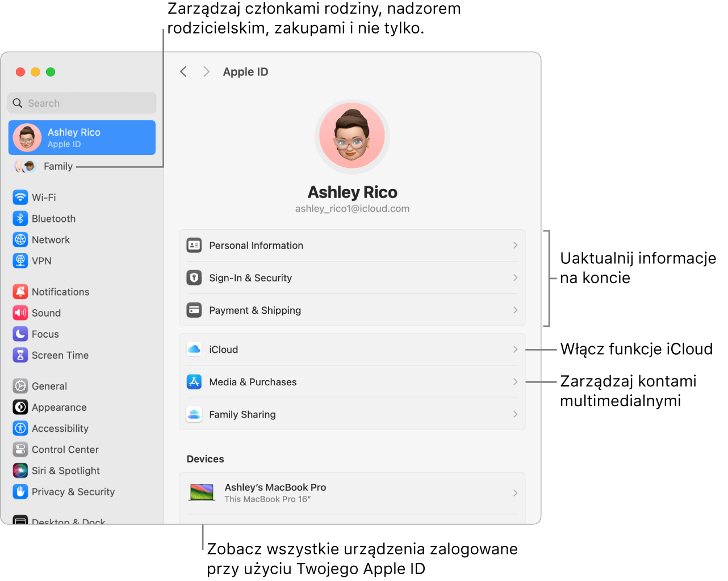Screen dimensions: 728x581
Task: Click the green full-screen window button
Action: pos(51,71)
